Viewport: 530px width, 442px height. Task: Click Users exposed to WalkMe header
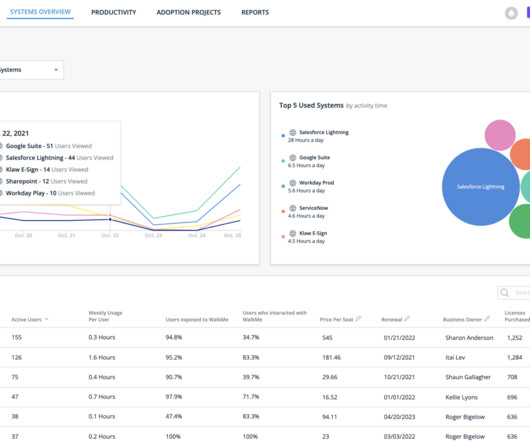(197, 320)
